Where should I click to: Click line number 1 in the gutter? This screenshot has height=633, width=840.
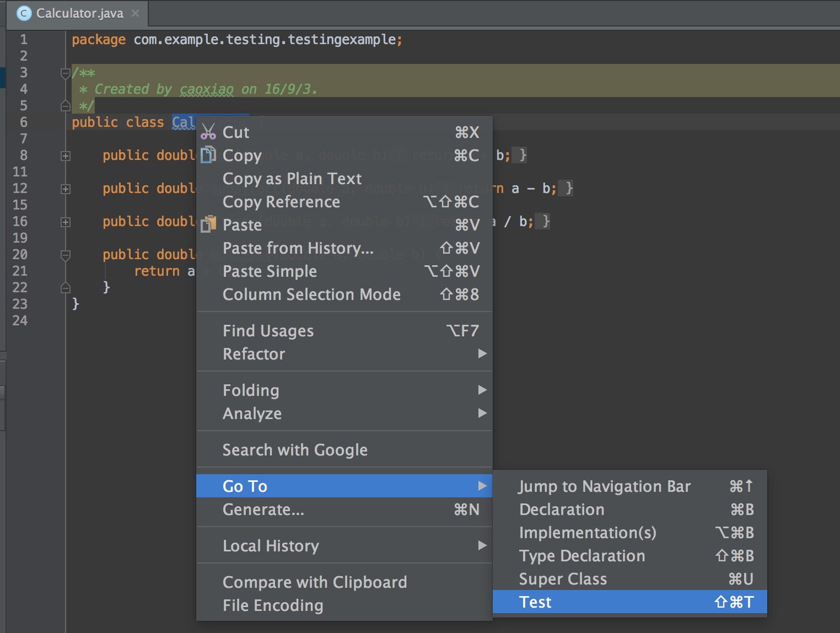click(24, 40)
